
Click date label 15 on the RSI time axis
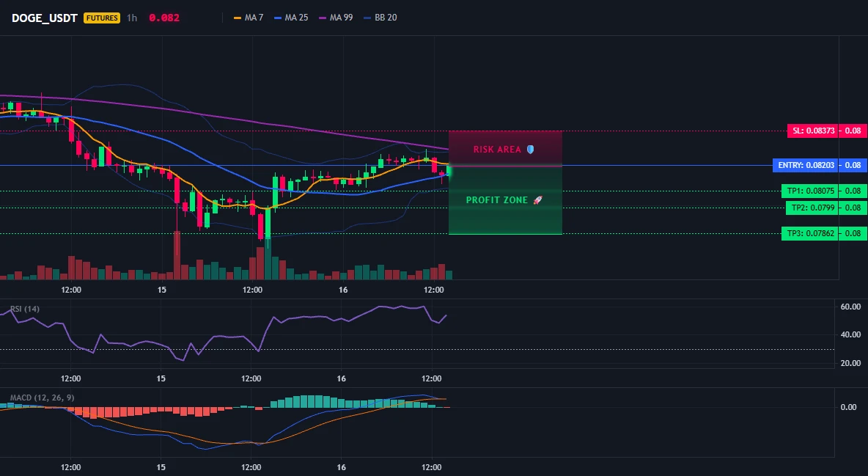tap(161, 378)
